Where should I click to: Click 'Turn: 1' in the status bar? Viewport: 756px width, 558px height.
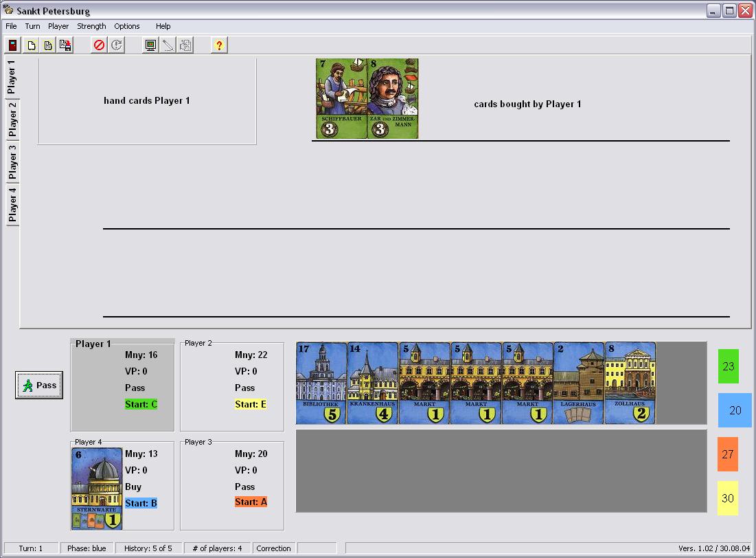(x=31, y=548)
